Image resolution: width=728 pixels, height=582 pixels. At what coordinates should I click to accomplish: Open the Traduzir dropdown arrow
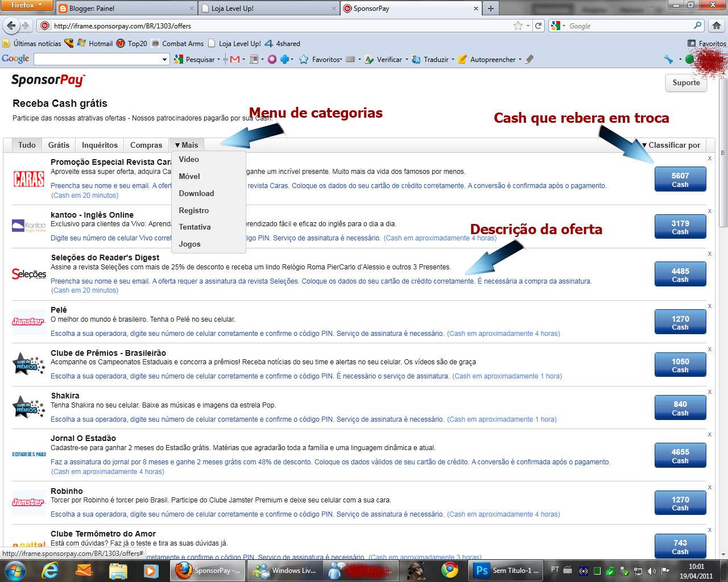click(453, 59)
